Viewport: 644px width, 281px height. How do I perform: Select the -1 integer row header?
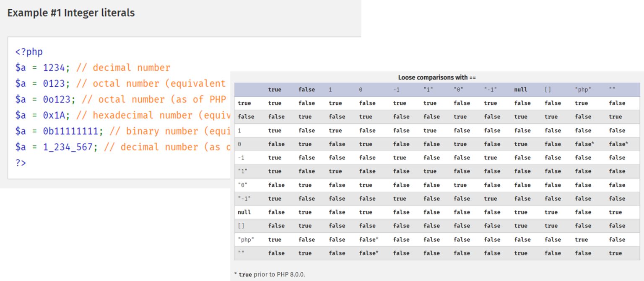tap(241, 158)
